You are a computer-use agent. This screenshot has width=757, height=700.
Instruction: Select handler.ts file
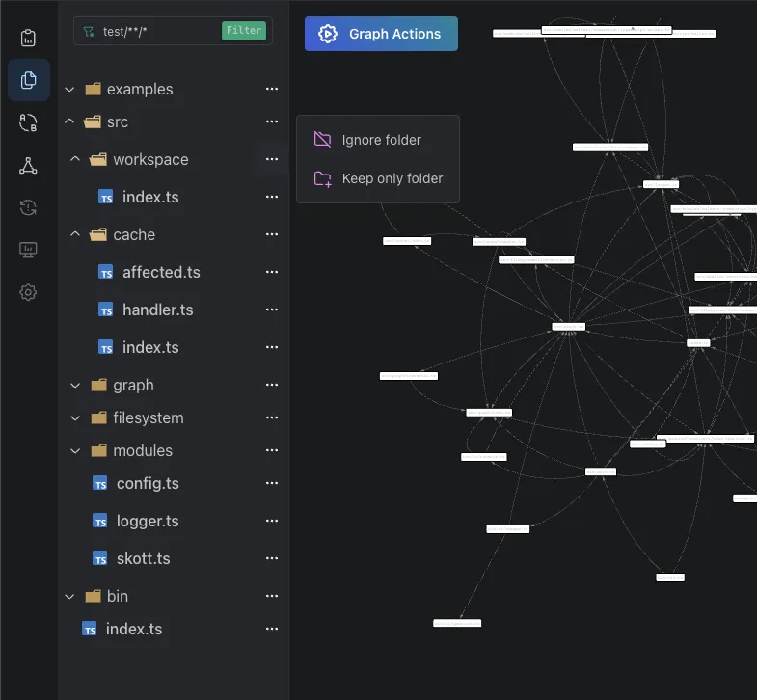point(158,310)
